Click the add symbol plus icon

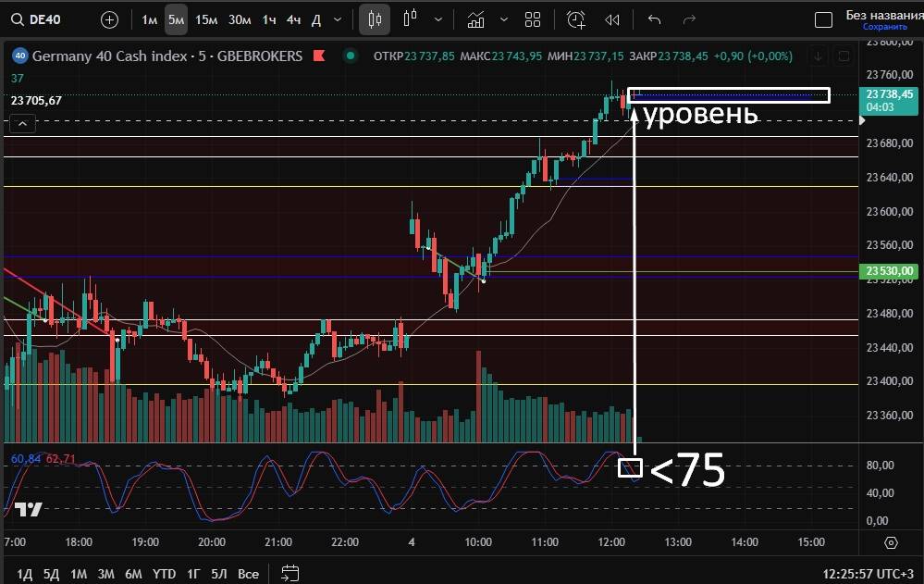pyautogui.click(x=109, y=19)
